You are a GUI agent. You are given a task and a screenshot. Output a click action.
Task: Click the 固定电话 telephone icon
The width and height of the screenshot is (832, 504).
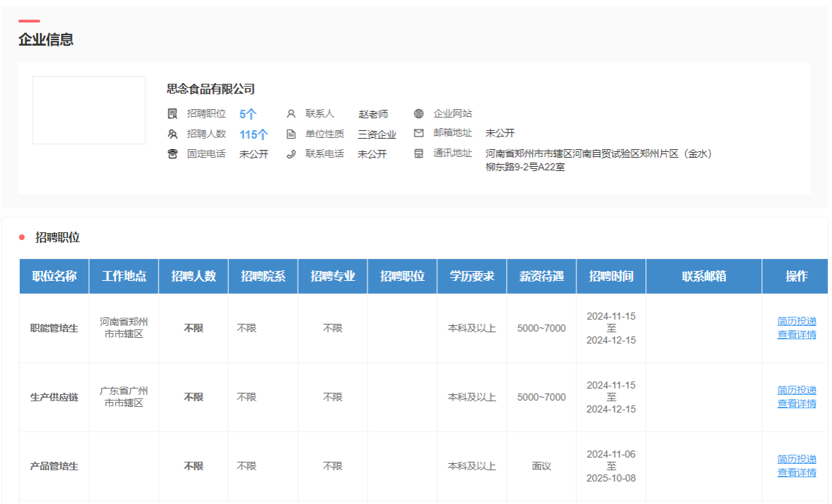[172, 154]
